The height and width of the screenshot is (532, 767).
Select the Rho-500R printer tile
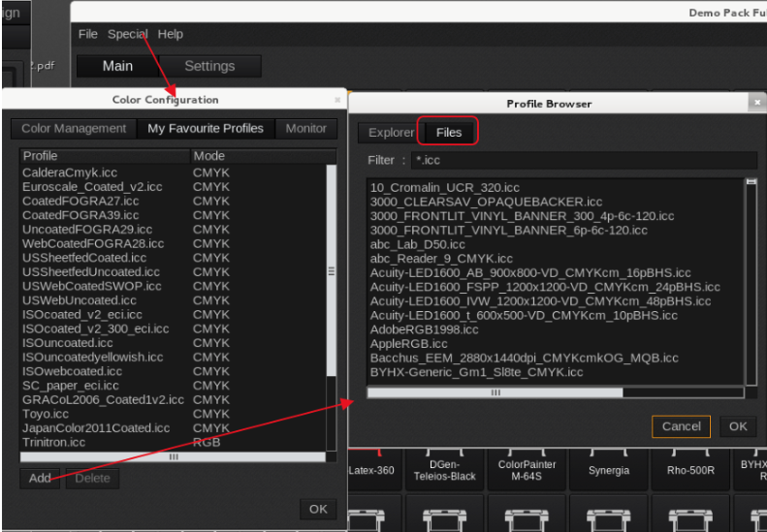pyautogui.click(x=691, y=468)
